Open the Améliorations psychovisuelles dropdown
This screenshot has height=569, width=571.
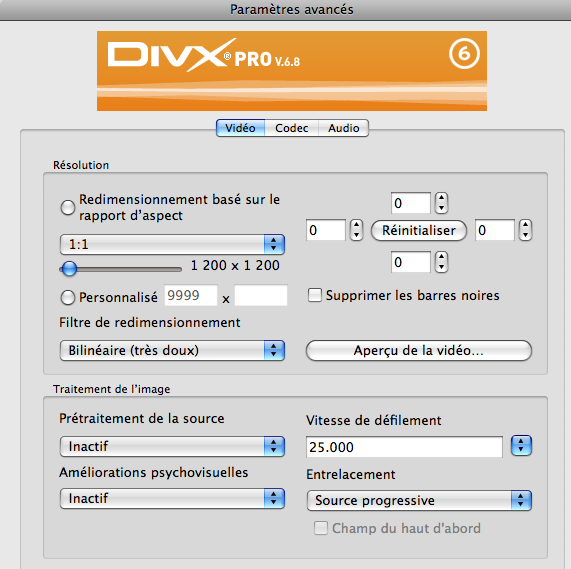tap(172, 498)
